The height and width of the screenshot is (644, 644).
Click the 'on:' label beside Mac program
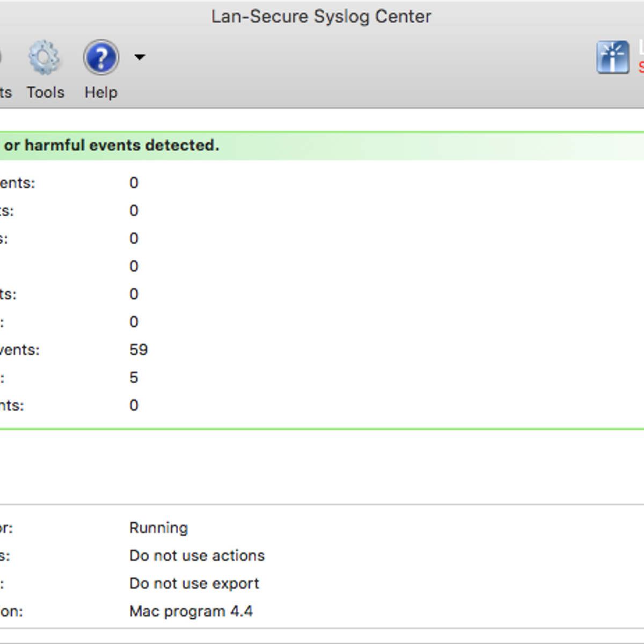click(11, 611)
